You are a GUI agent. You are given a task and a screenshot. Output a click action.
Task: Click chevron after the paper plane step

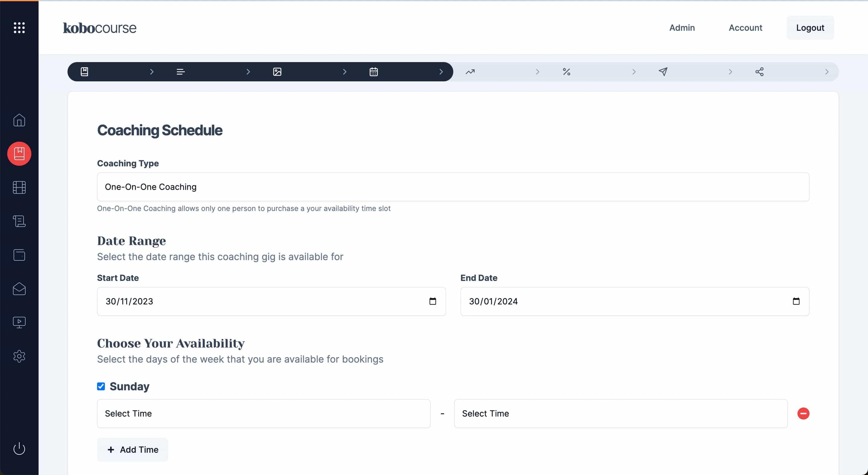(x=730, y=72)
